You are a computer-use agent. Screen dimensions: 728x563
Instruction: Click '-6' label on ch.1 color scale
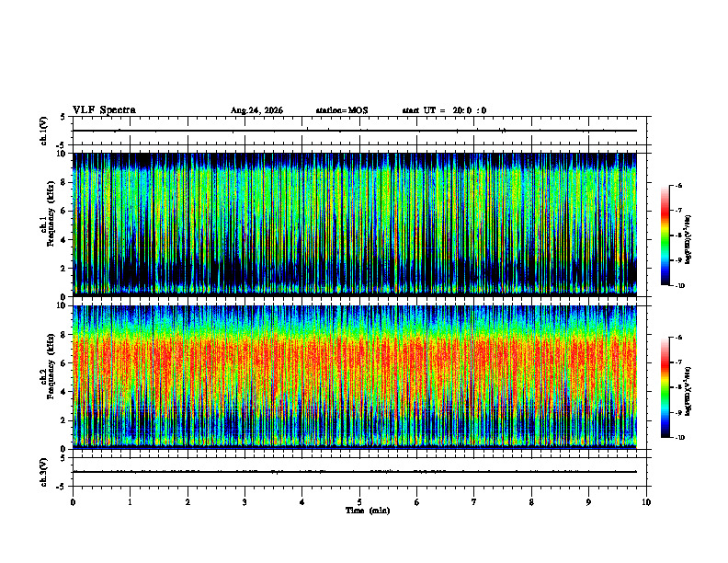[x=678, y=185]
